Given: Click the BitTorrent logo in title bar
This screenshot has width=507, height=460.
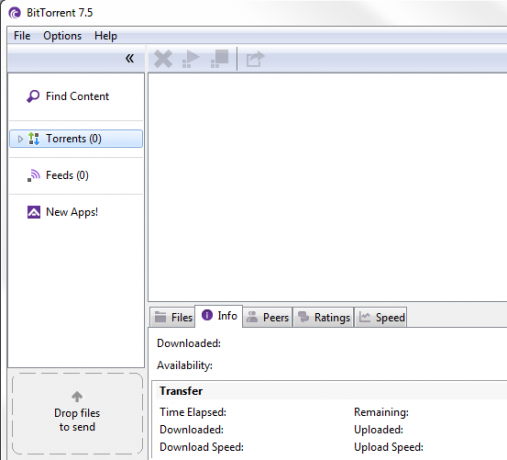Looking at the screenshot, I should coord(15,13).
